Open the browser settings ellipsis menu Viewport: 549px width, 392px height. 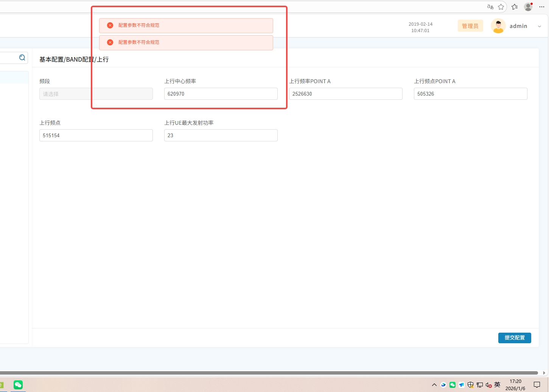coord(541,7)
